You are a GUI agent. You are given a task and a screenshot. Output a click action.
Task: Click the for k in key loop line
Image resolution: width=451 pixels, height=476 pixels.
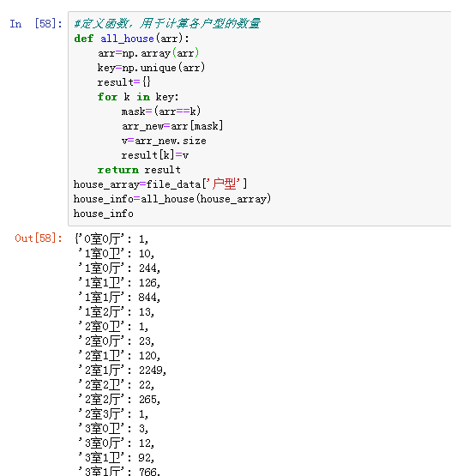click(138, 97)
